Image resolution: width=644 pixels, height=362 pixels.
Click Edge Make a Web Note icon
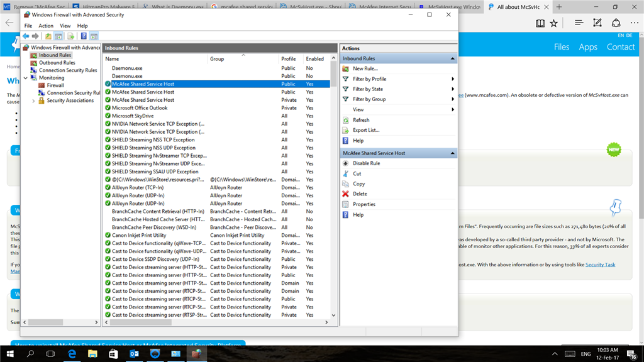[x=597, y=23]
